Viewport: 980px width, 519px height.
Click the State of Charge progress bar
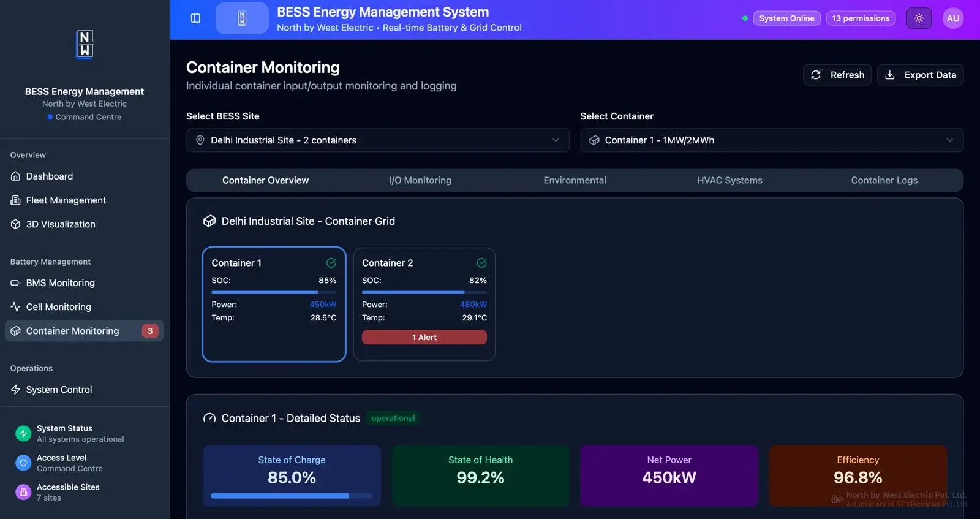[292, 496]
